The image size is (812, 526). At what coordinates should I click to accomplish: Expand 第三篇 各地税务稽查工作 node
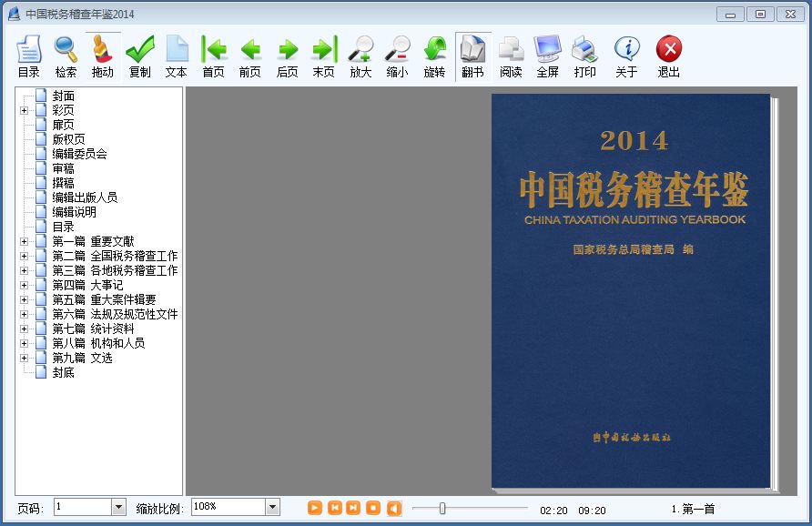[x=24, y=271]
